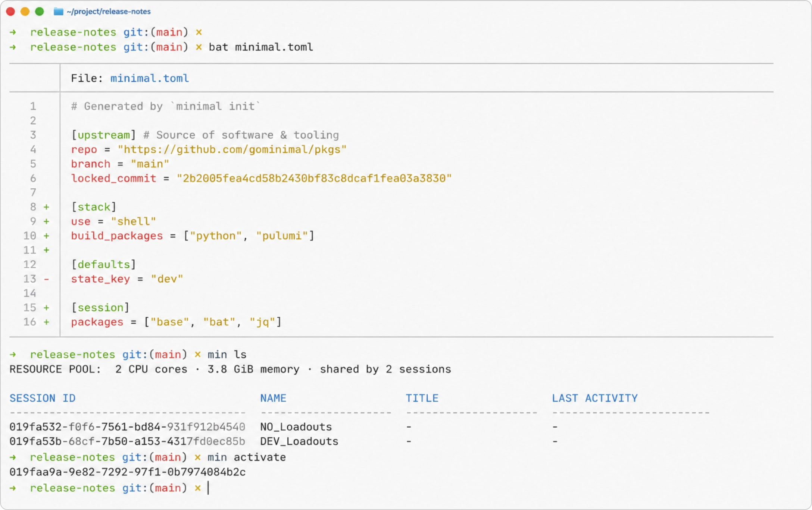812x510 pixels.
Task: Click the [stack] section header
Action: click(94, 207)
